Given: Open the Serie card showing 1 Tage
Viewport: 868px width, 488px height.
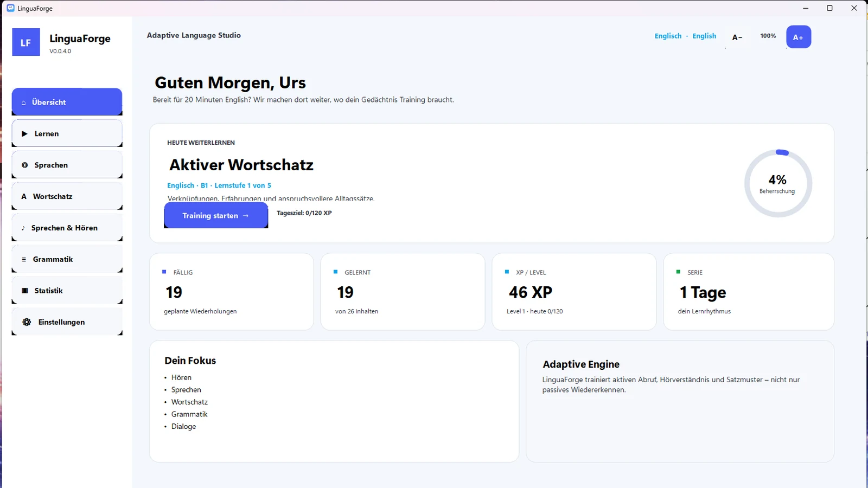Looking at the screenshot, I should click(749, 292).
